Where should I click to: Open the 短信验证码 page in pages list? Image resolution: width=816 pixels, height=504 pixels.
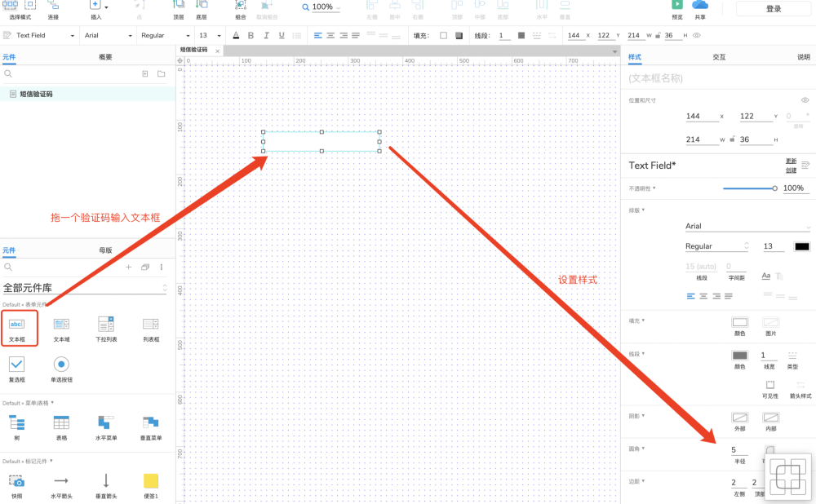pyautogui.click(x=87, y=94)
